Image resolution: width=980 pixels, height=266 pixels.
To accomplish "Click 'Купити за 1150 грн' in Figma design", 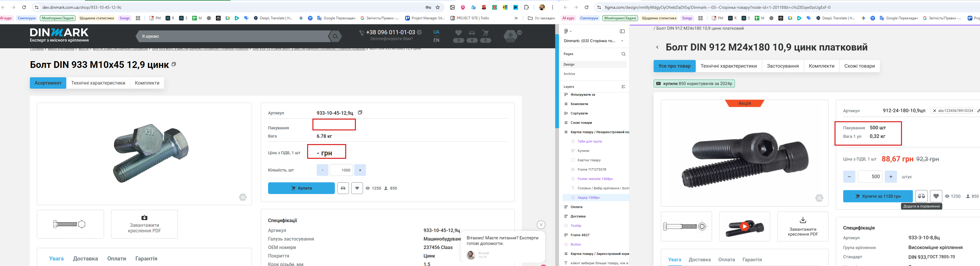I will tap(878, 196).
